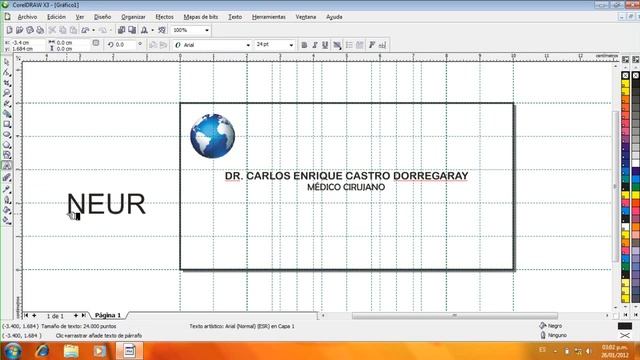Open the Herramientas menu
This screenshot has height=360, width=640.
point(269,17)
